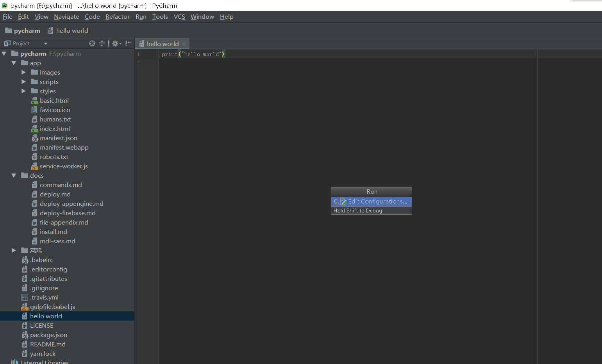Open the Refactor menu
The width and height of the screenshot is (602, 364).
[117, 17]
